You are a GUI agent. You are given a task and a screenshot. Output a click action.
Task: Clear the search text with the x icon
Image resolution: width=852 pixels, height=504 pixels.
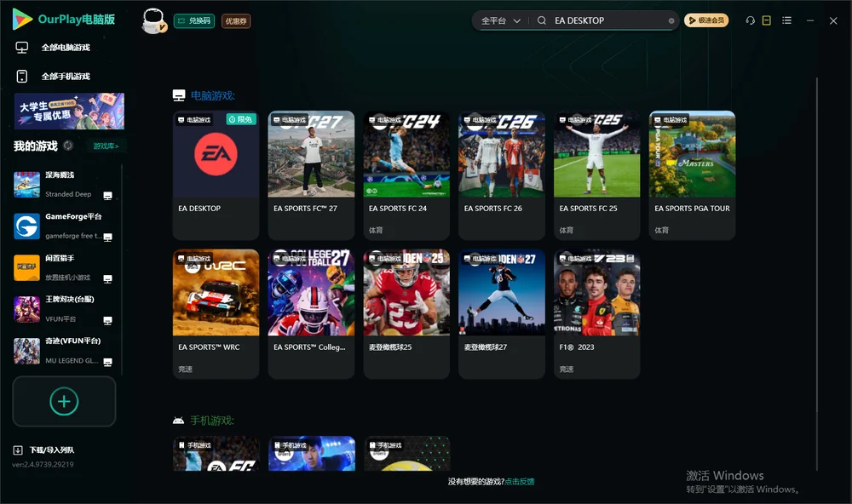pyautogui.click(x=671, y=21)
